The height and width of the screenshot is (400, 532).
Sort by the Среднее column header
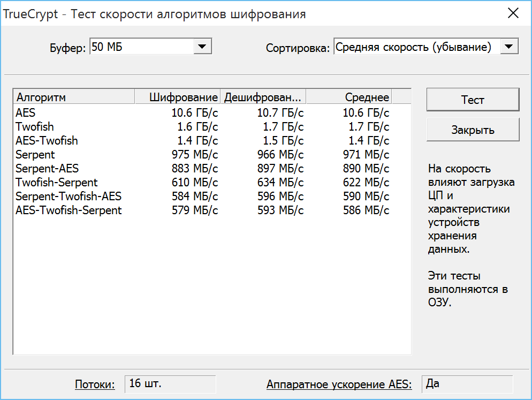[x=348, y=97]
